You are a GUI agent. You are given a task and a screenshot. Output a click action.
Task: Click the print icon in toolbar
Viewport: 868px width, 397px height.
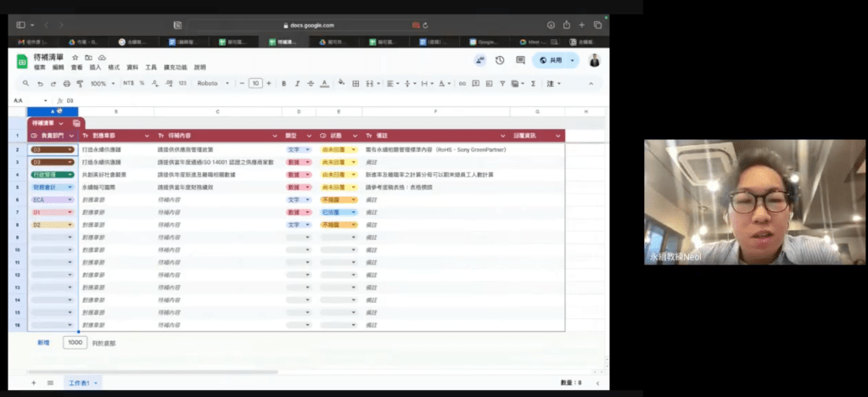(66, 83)
